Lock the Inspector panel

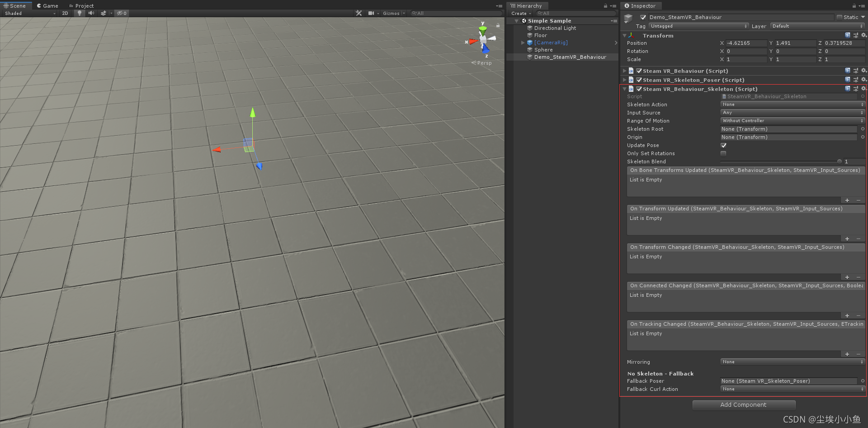[854, 6]
